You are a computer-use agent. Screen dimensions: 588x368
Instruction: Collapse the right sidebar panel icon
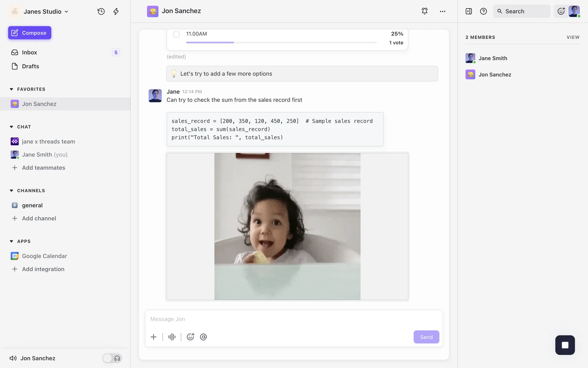pos(469,11)
